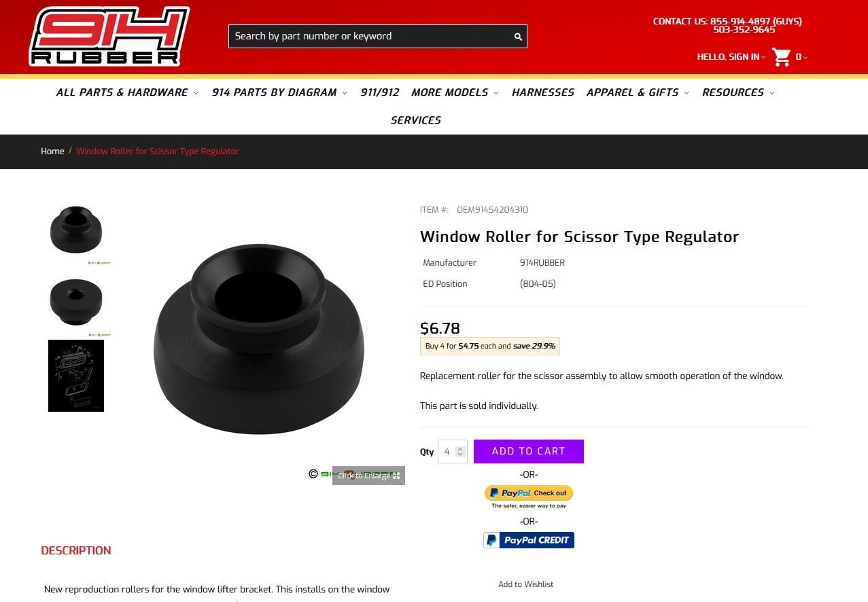Open the Harnesses menu item
This screenshot has width=868, height=602.
click(543, 92)
